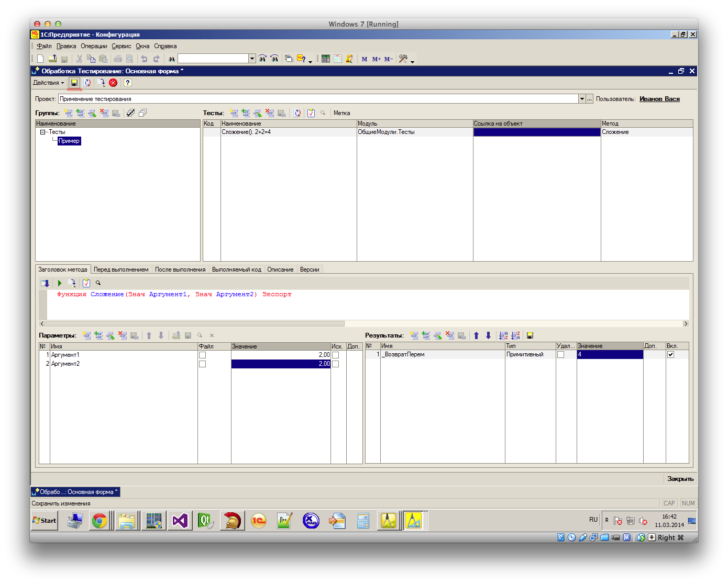The width and height of the screenshot is (728, 584).
Task: Click the Метка button in the Тесты toolbar
Action: (341, 113)
